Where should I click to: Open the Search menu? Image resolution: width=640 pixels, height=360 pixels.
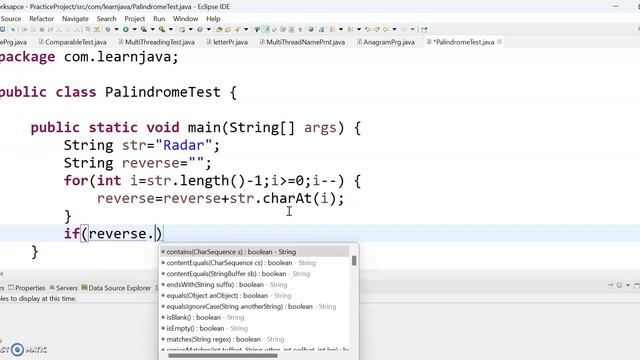pos(106,19)
